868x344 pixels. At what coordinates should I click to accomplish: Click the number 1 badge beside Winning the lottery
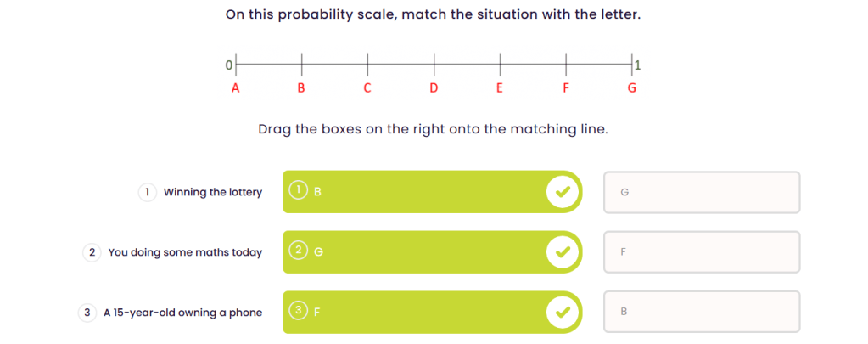[148, 193]
